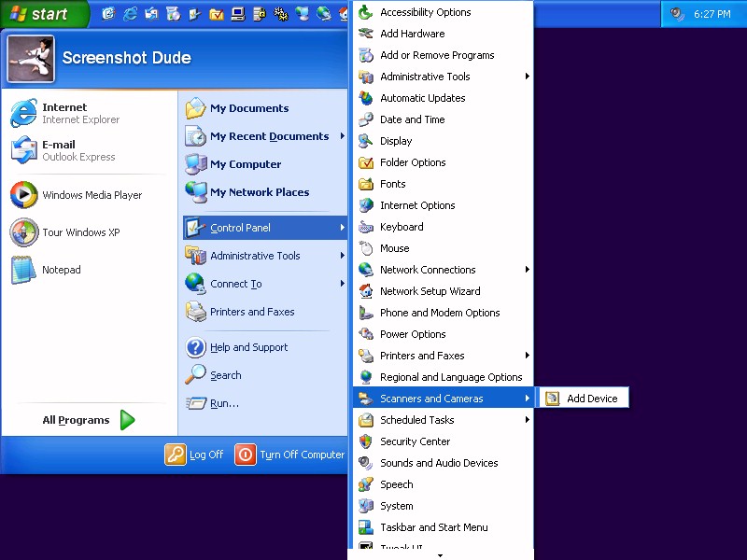This screenshot has width=747, height=560.
Task: Open Notepad from pinned programs
Action: (23, 270)
